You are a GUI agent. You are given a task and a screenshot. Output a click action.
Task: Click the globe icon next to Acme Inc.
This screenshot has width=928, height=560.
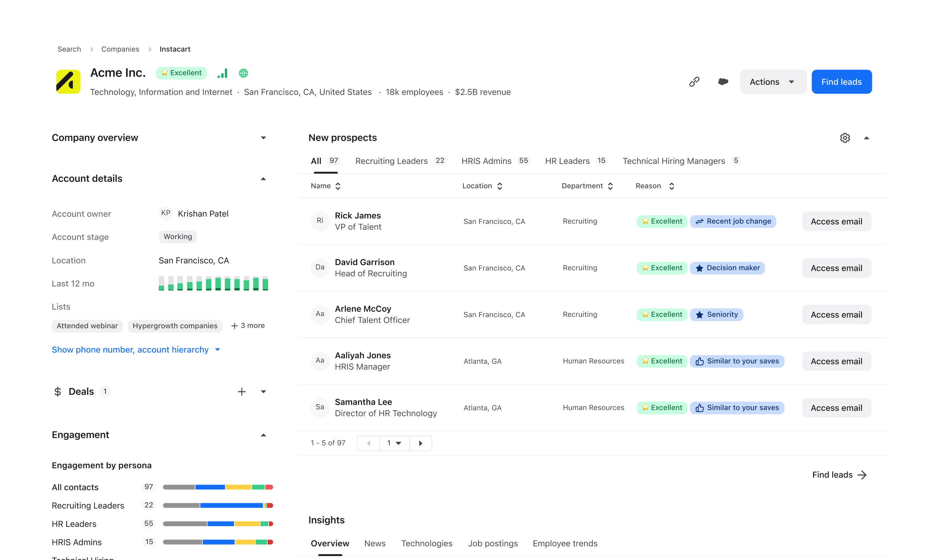(243, 73)
